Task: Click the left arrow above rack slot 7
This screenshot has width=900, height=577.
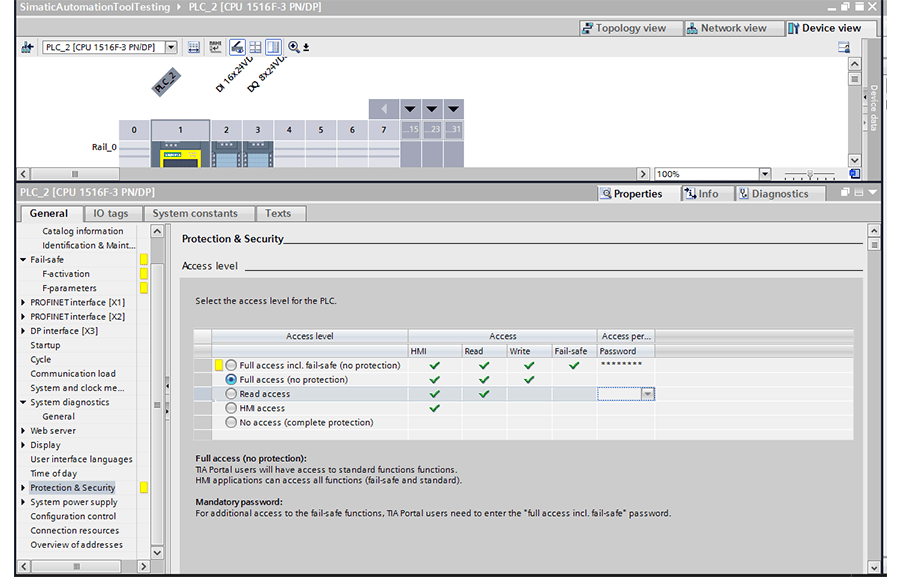Action: tap(384, 109)
